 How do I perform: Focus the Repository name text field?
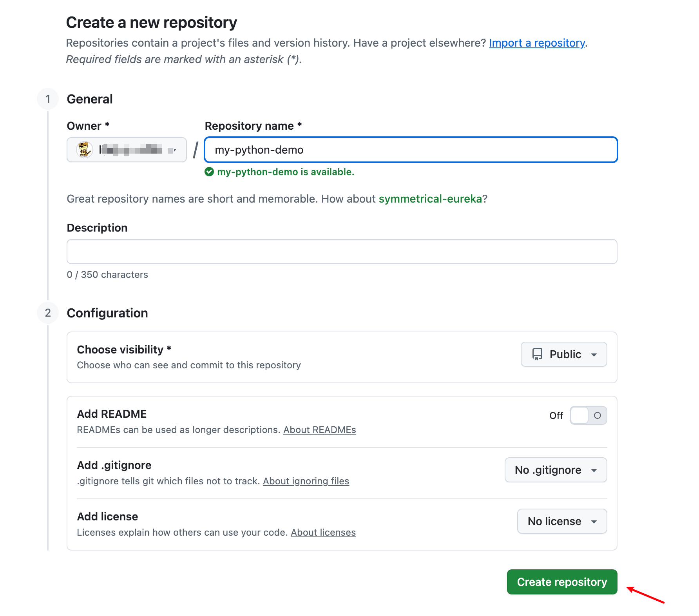click(411, 150)
